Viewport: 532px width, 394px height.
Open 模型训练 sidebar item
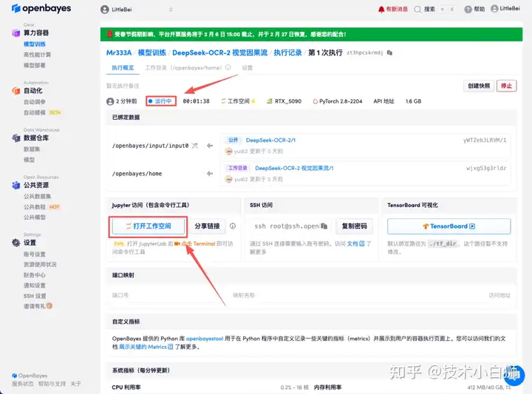click(35, 44)
